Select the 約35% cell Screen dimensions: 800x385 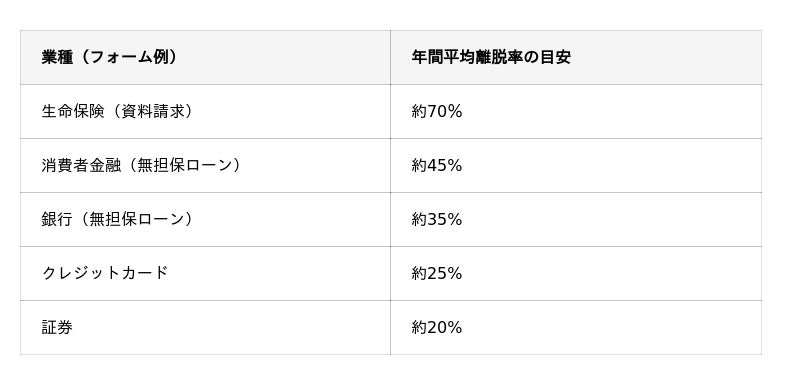576,220
